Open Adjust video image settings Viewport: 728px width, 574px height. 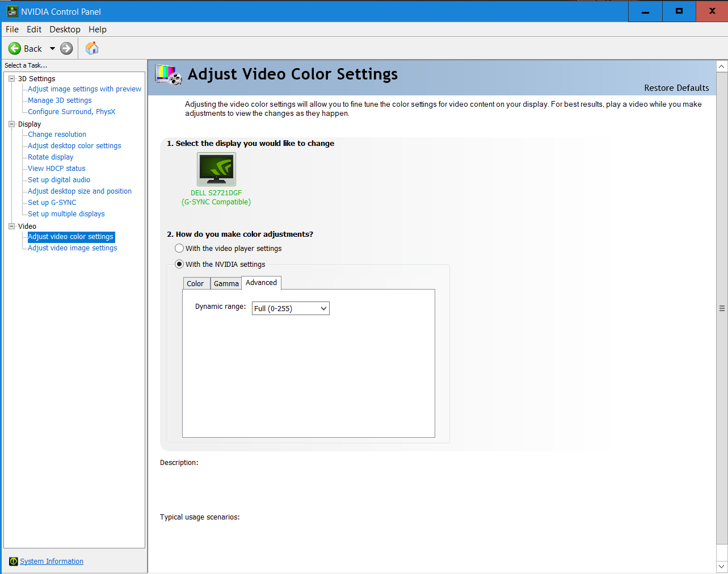[x=73, y=248]
